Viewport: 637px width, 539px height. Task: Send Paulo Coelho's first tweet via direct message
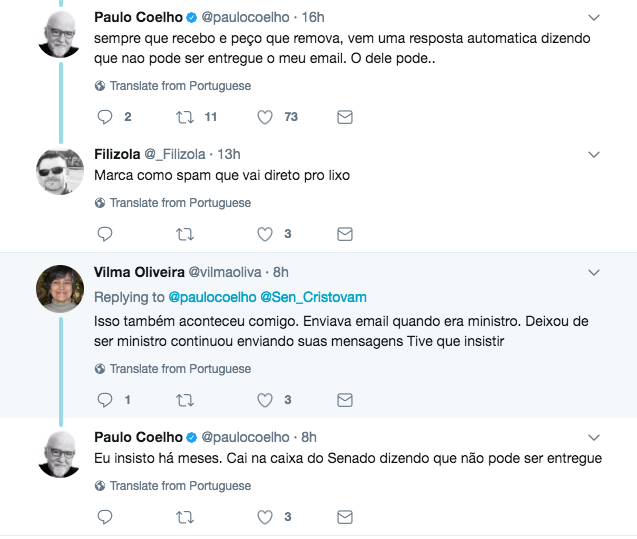pyautogui.click(x=345, y=117)
